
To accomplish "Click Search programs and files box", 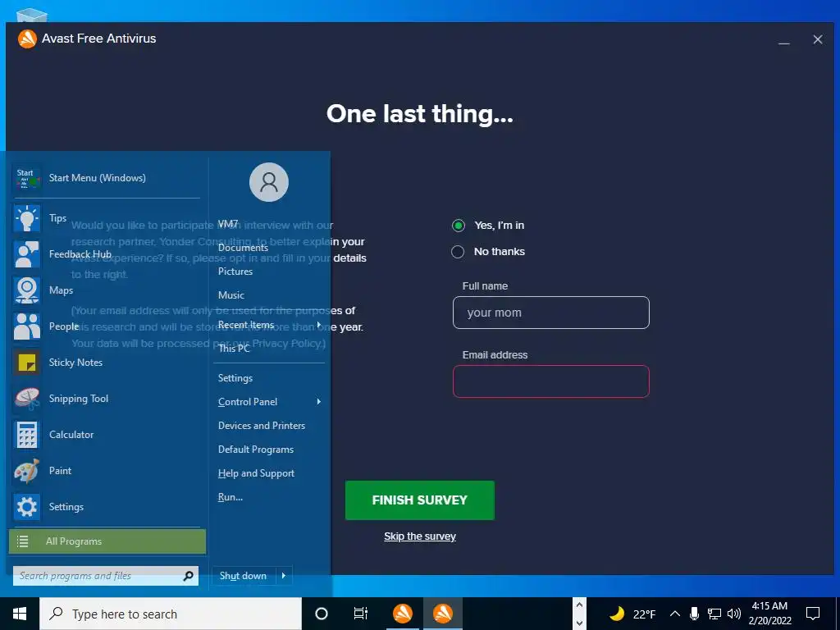I will click(x=106, y=576).
